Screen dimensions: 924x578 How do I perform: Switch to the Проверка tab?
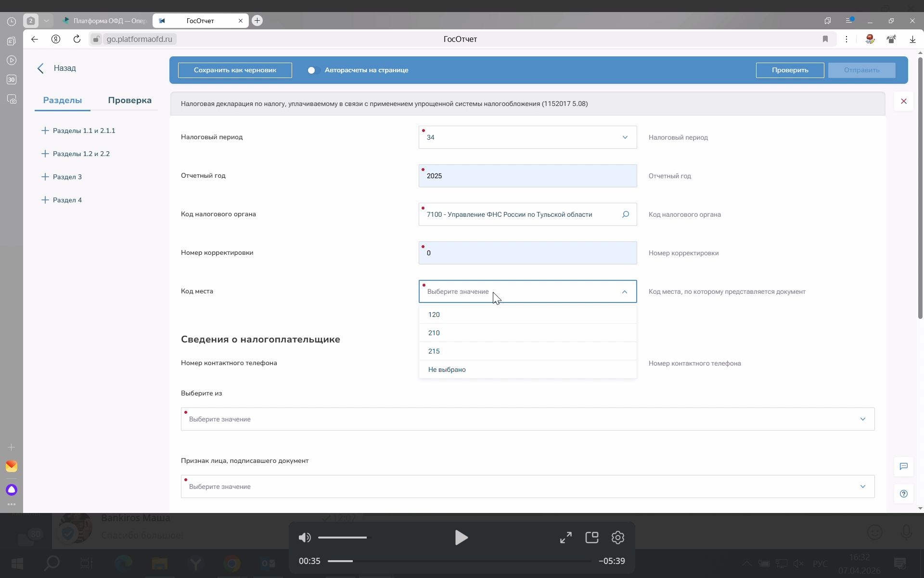(x=129, y=100)
